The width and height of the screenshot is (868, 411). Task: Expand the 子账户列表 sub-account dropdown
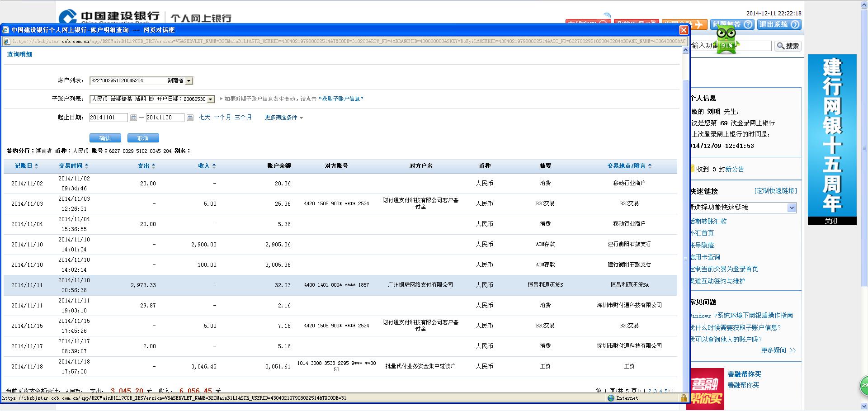[211, 99]
